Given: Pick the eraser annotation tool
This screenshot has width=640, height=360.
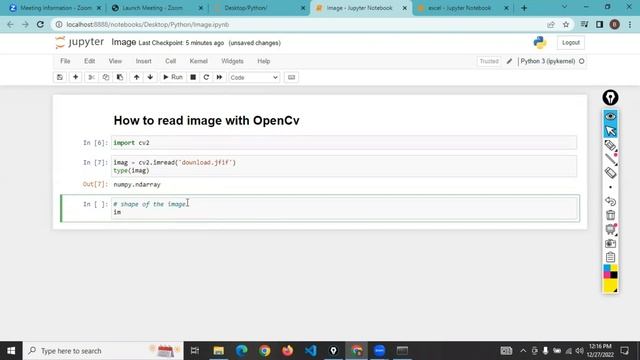Looking at the screenshot, I should point(610,173).
